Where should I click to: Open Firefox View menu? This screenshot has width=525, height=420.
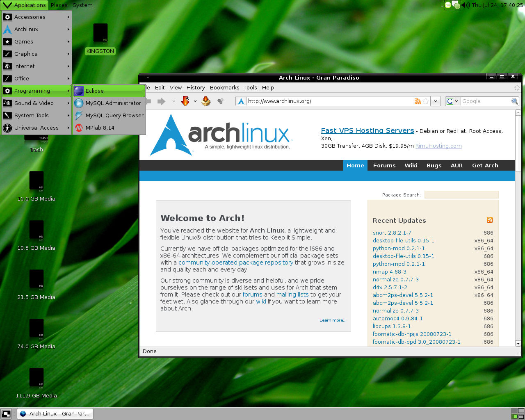(x=176, y=87)
